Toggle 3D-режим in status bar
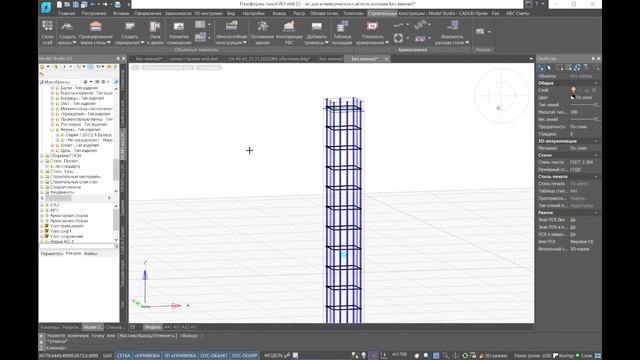 pos(493,356)
